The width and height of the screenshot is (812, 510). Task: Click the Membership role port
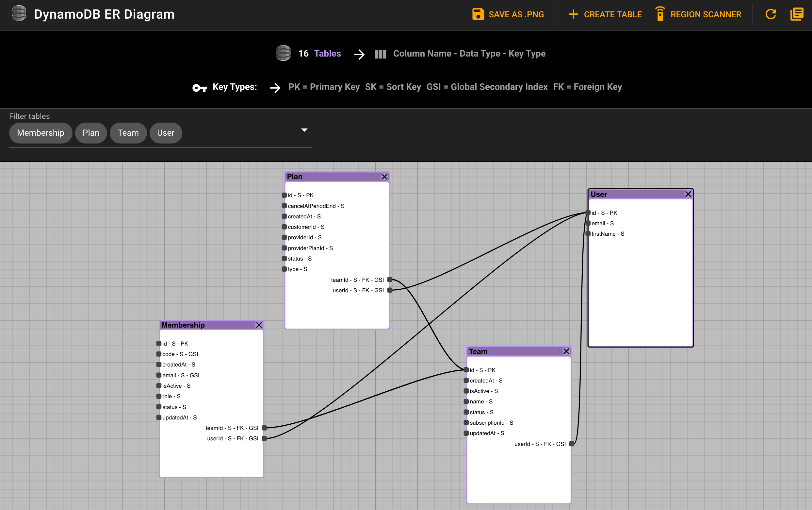coord(159,396)
